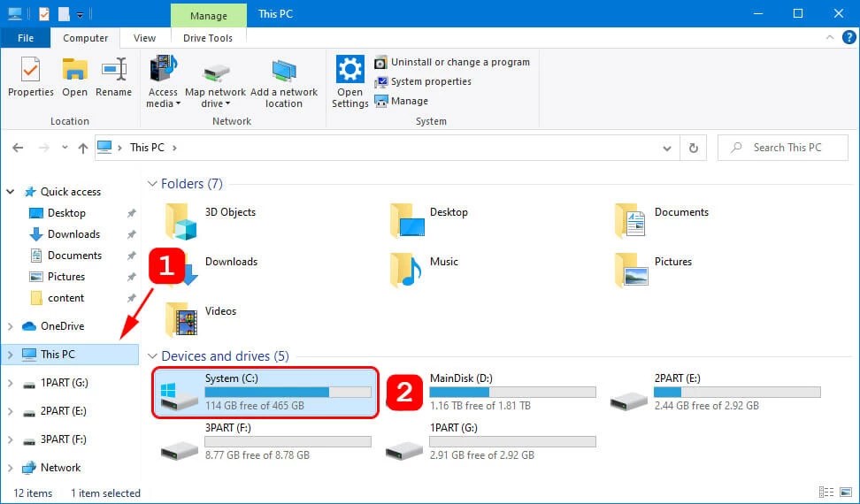The width and height of the screenshot is (860, 504).
Task: Click the Search This PC field
Action: click(783, 148)
